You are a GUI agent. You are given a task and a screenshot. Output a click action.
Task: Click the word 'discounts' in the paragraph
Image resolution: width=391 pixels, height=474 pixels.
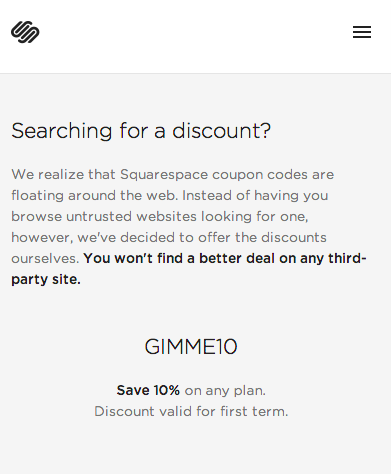[x=294, y=237]
